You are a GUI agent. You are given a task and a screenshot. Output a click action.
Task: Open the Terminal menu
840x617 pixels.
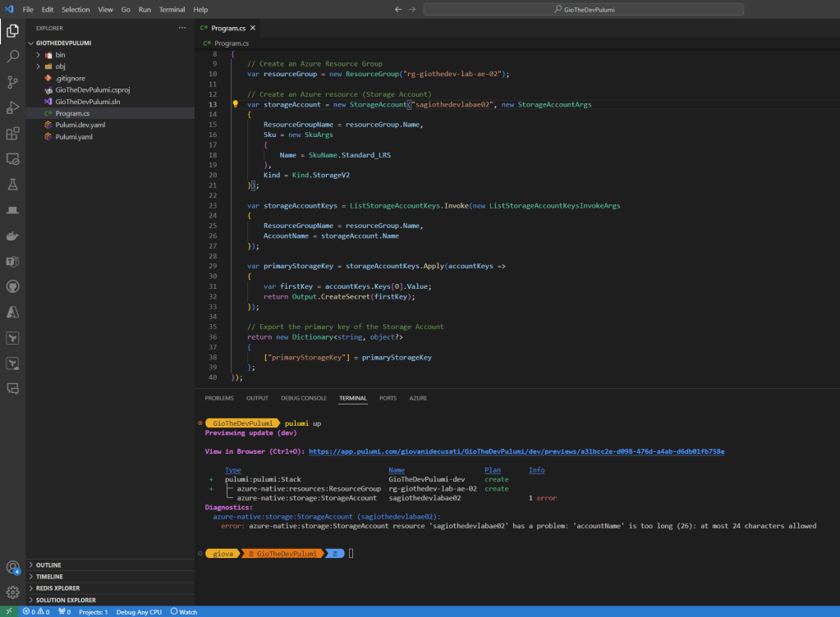point(172,9)
